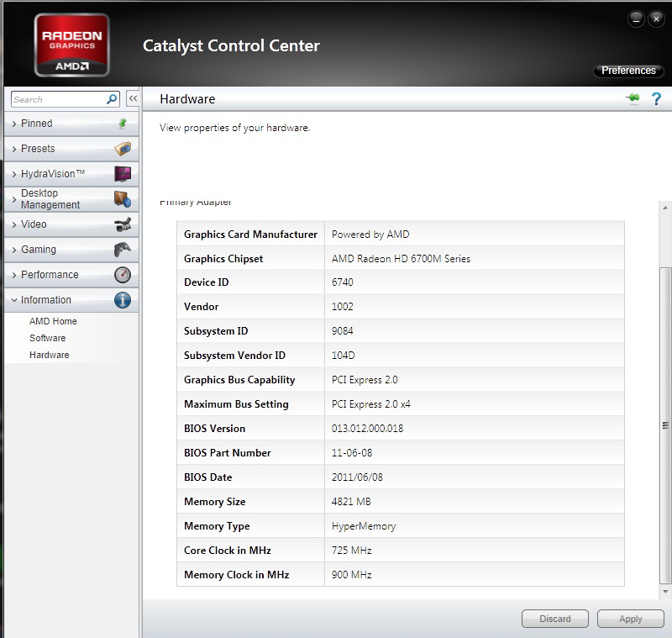Click the Apply button
The width and height of the screenshot is (672, 638).
point(631,619)
